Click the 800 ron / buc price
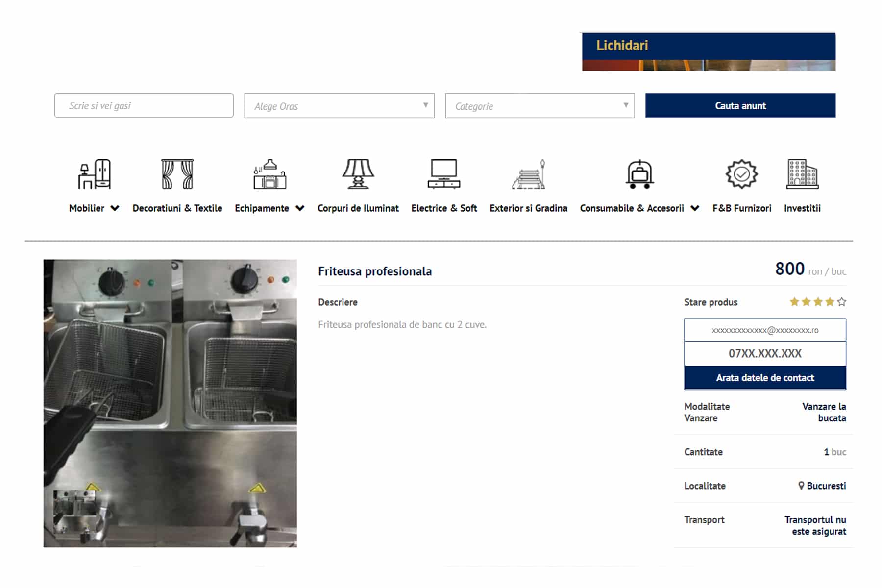 pos(810,269)
